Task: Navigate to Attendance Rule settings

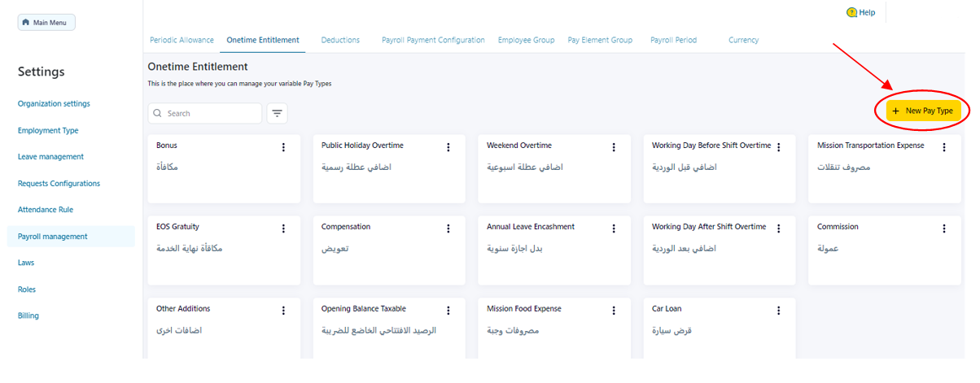Action: click(x=46, y=210)
